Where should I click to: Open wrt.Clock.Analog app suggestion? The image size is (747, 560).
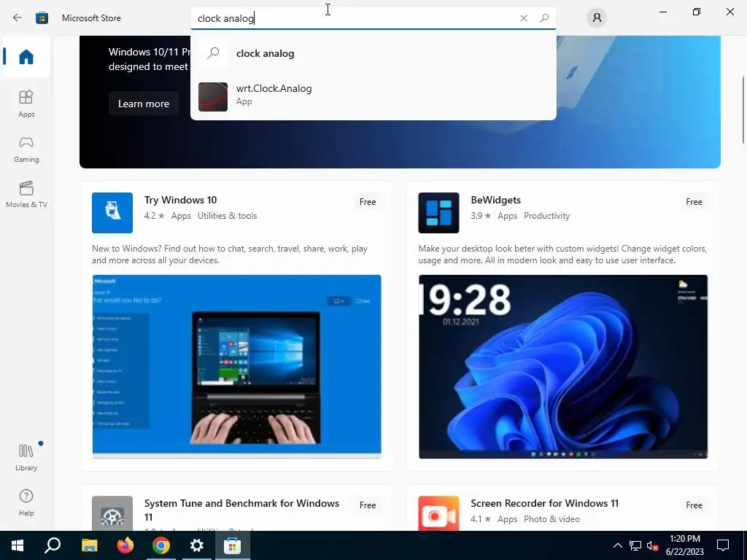pyautogui.click(x=373, y=96)
